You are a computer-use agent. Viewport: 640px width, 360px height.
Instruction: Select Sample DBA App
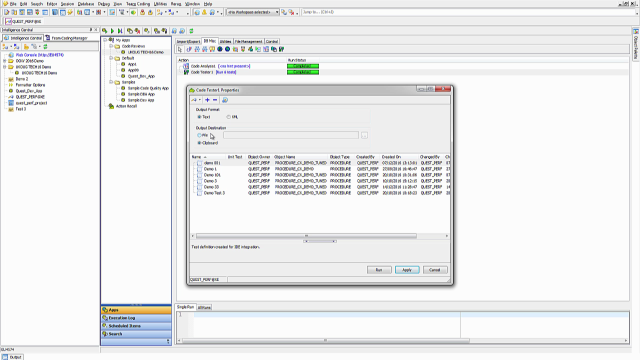point(141,94)
